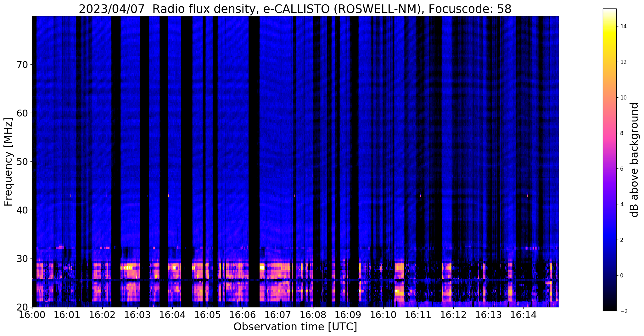Click the 16:12 time tick label

tap(453, 315)
